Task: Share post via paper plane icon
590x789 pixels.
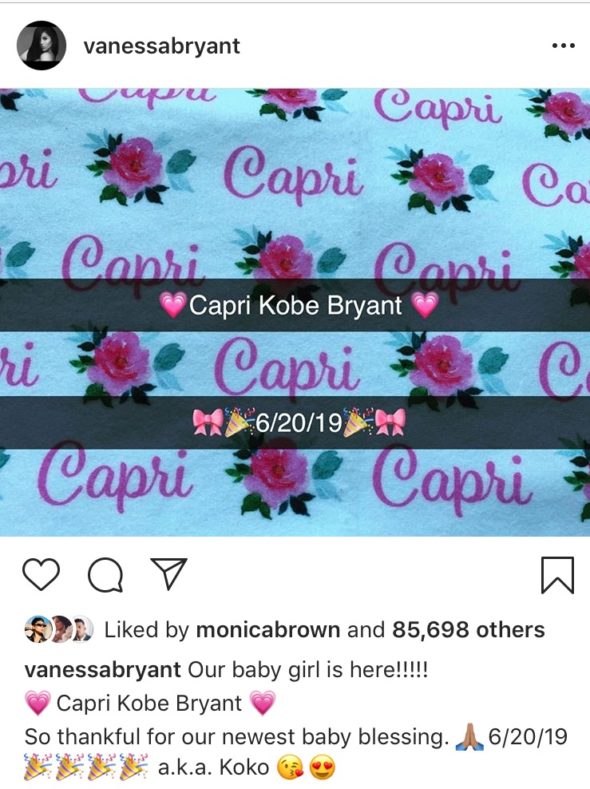Action: 169,574
